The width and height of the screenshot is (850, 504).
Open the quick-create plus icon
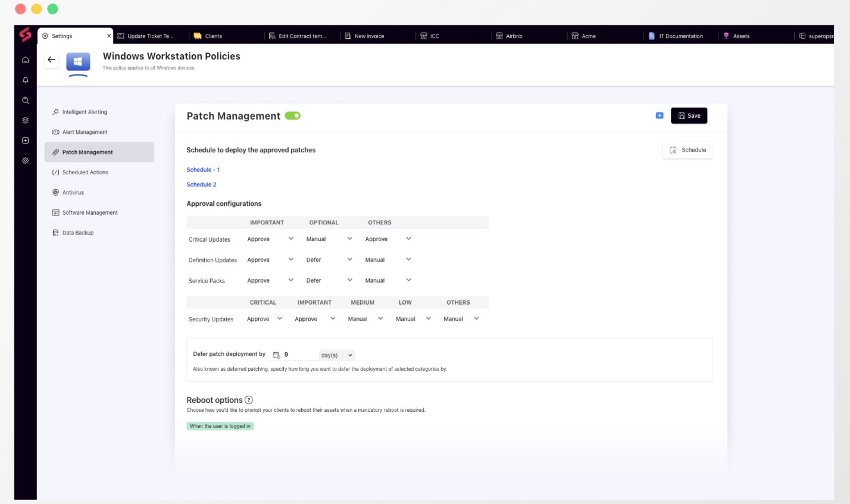pyautogui.click(x=25, y=140)
